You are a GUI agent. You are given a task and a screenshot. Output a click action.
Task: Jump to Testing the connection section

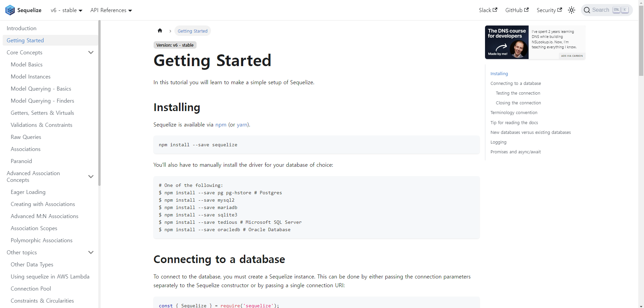pos(518,93)
